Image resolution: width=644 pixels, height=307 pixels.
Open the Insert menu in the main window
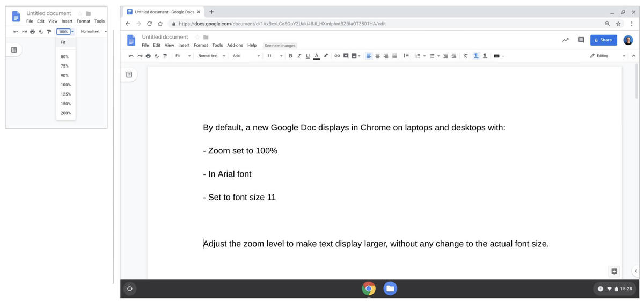(x=184, y=46)
